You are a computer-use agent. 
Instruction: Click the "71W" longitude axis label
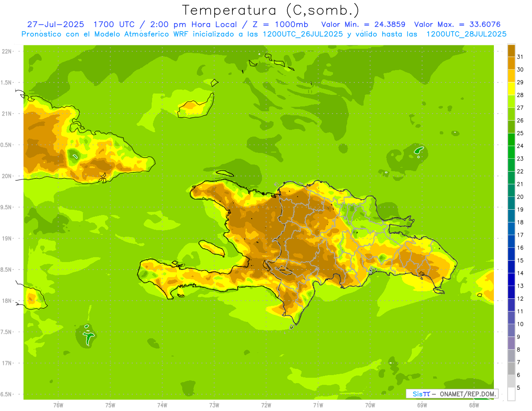[x=318, y=405]
